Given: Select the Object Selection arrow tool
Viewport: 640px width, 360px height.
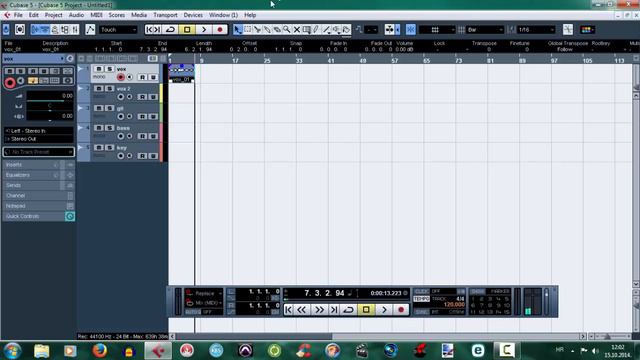Looking at the screenshot, I should (x=238, y=29).
